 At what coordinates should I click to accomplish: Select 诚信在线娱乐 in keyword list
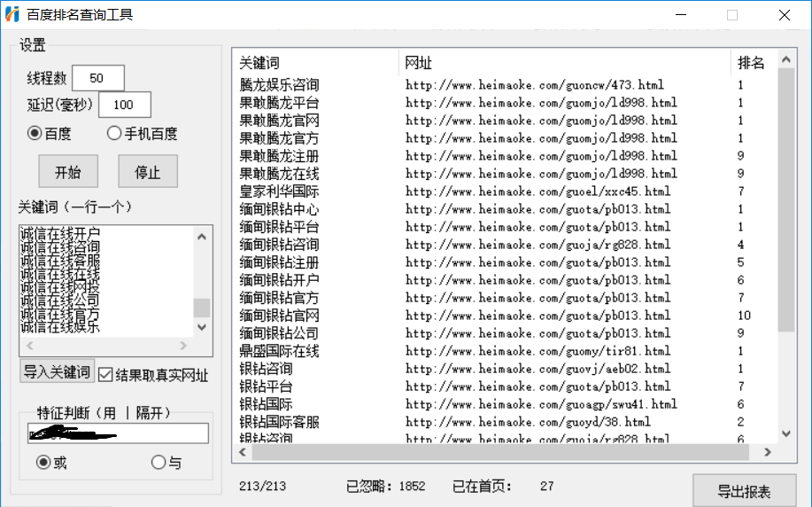(x=60, y=327)
